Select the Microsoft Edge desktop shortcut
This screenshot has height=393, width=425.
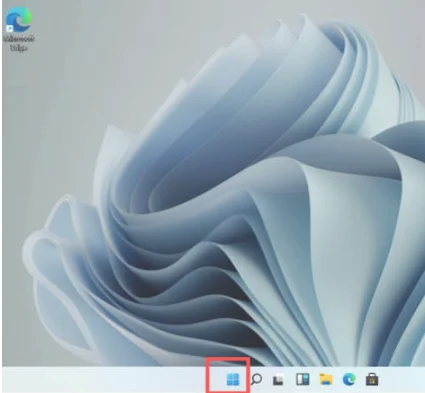click(x=19, y=29)
